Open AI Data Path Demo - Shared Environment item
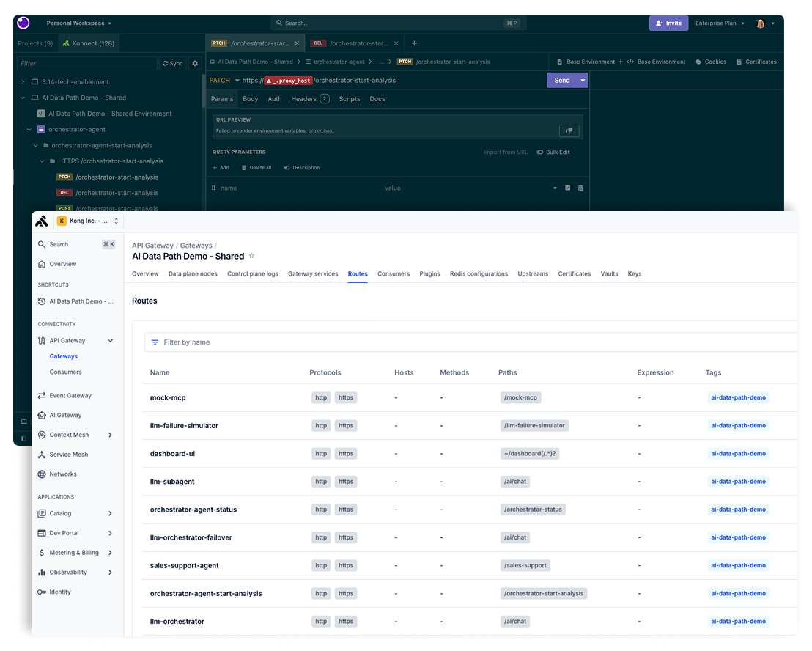812x651 pixels. point(105,114)
